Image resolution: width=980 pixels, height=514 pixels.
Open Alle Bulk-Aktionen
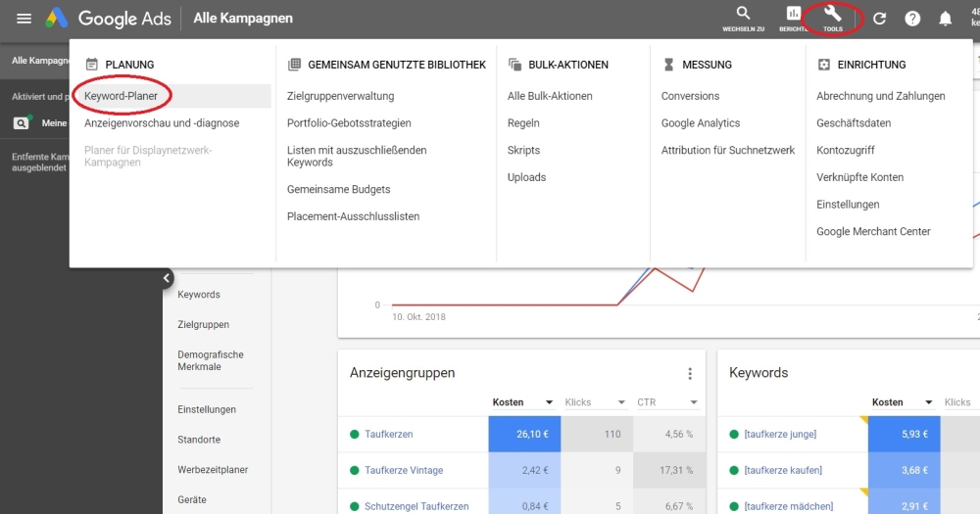(550, 96)
